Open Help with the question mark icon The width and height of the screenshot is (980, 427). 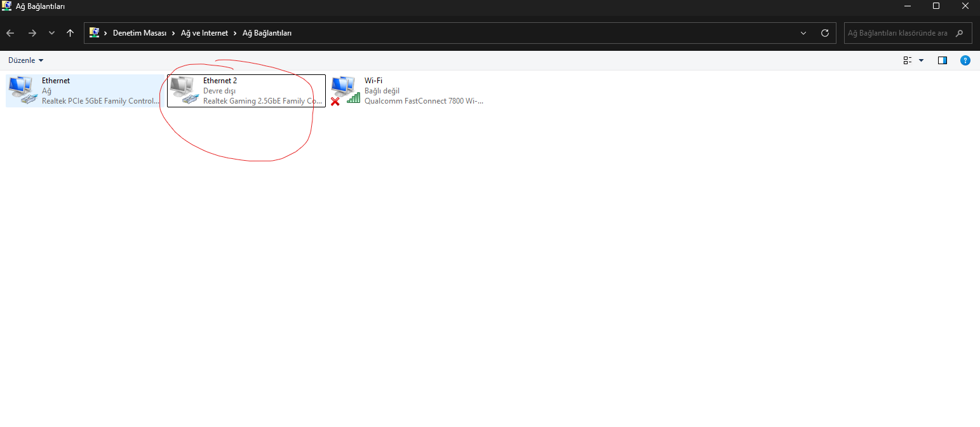pos(965,60)
